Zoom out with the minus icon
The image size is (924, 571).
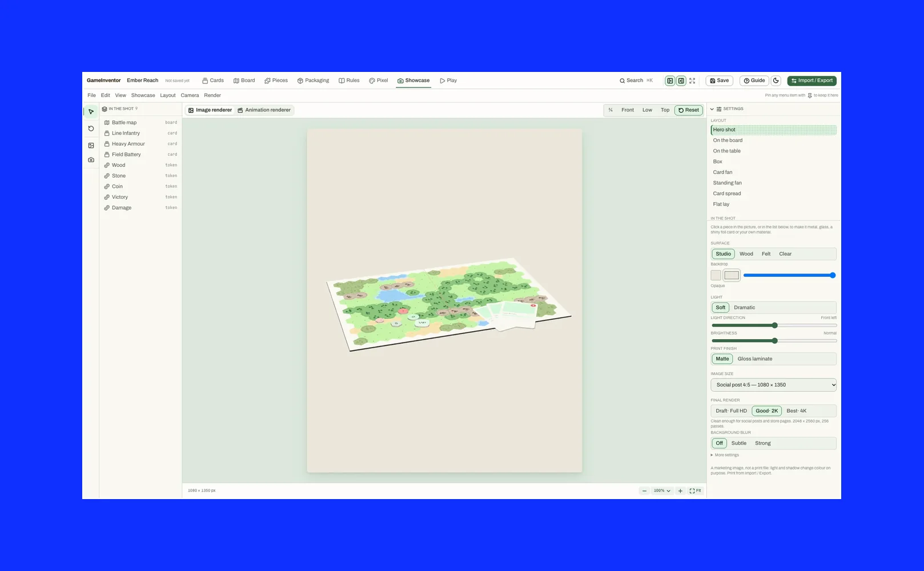coord(644,490)
